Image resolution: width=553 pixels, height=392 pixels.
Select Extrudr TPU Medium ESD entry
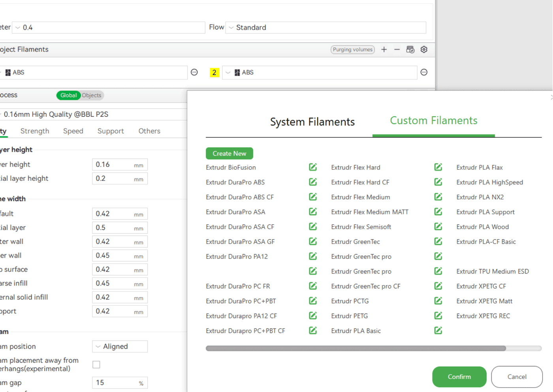[x=493, y=271]
